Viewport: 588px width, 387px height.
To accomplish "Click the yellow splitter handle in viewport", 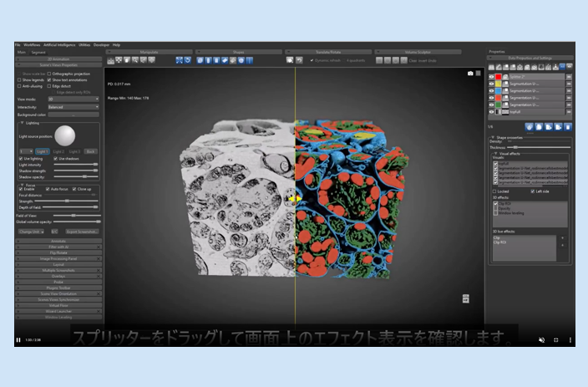I will point(293,198).
